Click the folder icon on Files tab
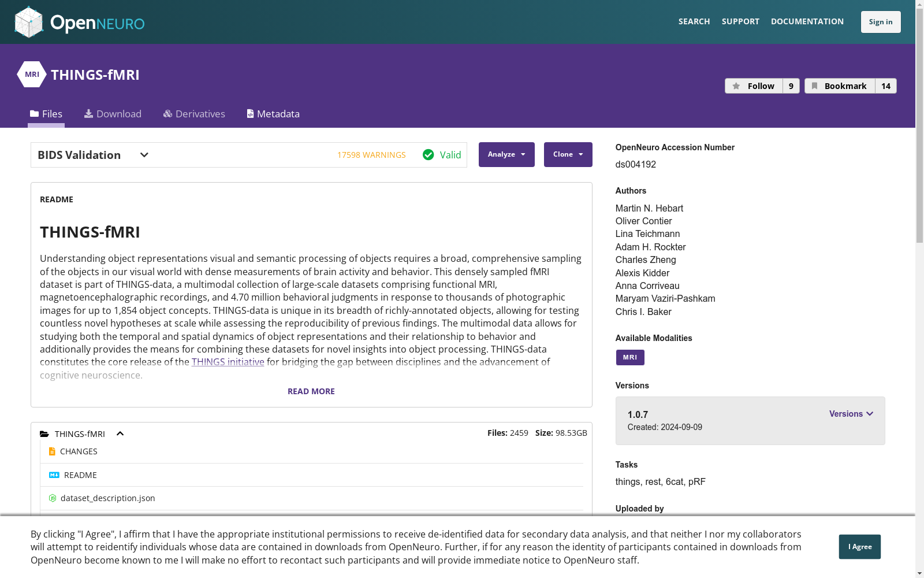The image size is (924, 578). (35, 114)
